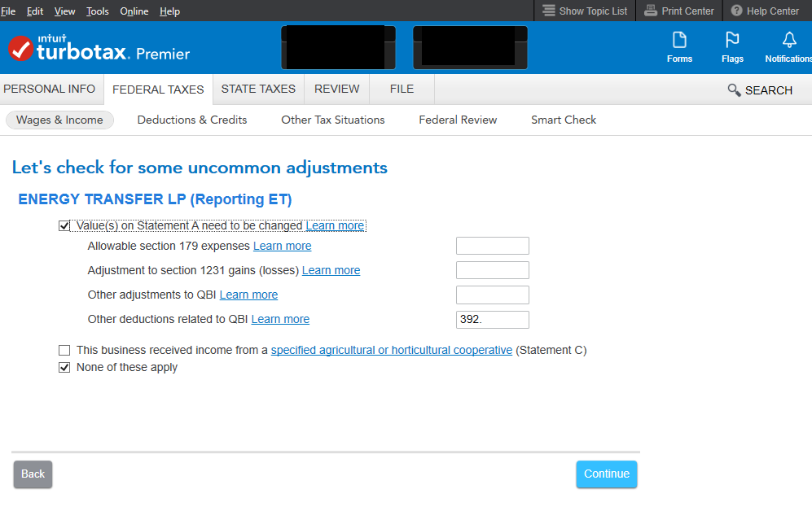Open the Tools menu
Screen dimensions: 812x511
(98, 11)
